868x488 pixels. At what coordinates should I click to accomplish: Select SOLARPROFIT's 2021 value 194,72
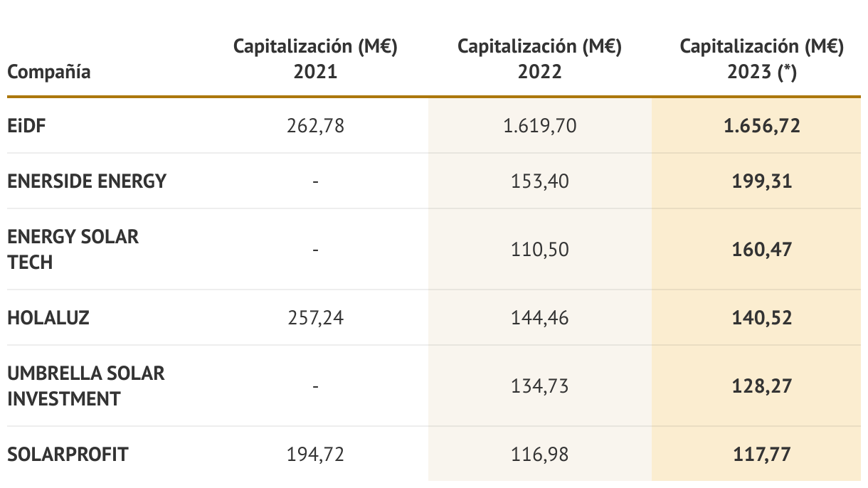pos(315,454)
